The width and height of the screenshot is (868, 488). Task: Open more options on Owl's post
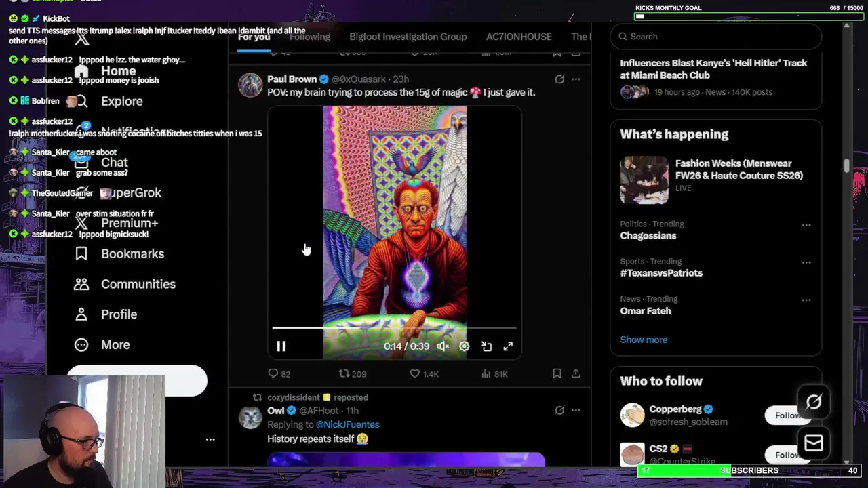tap(576, 410)
